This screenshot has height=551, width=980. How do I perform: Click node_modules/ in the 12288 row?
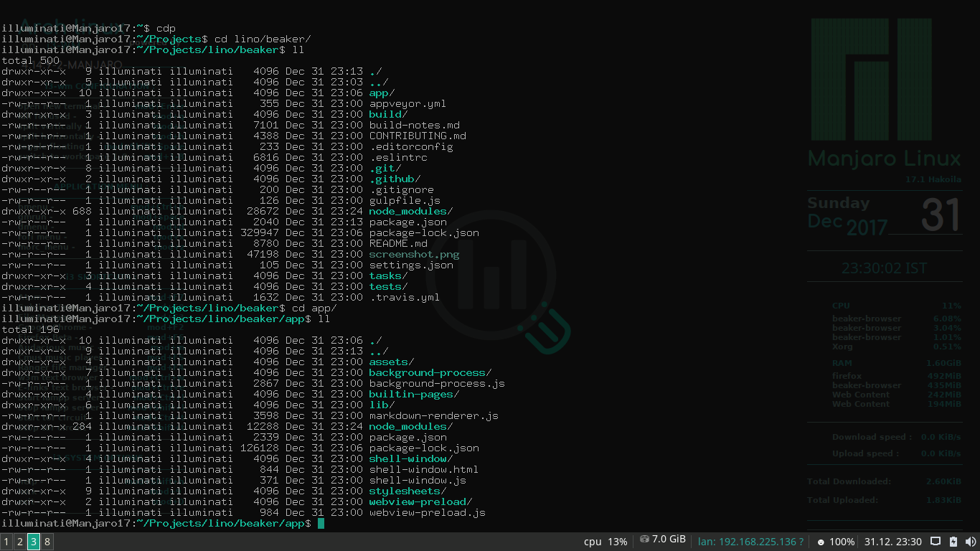pyautogui.click(x=411, y=427)
